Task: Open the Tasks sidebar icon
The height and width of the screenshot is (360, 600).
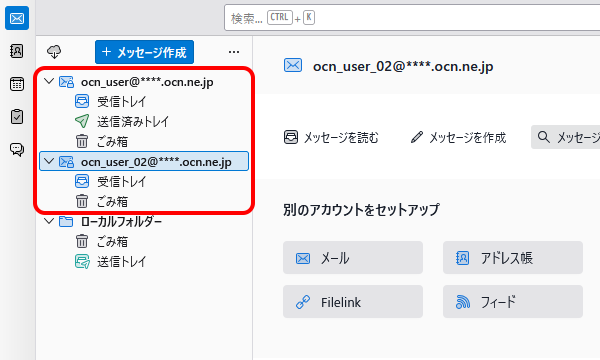Action: [x=17, y=117]
